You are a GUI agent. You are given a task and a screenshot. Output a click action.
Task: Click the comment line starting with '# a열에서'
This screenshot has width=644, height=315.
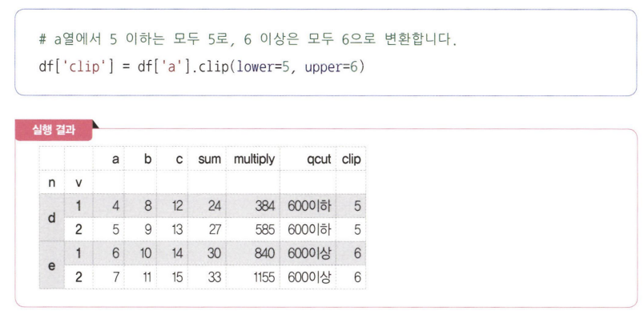[248, 39]
